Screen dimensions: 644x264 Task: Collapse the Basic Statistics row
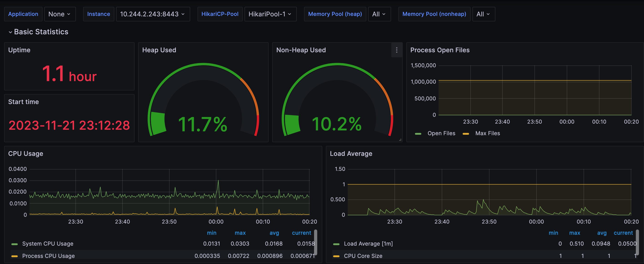10,32
